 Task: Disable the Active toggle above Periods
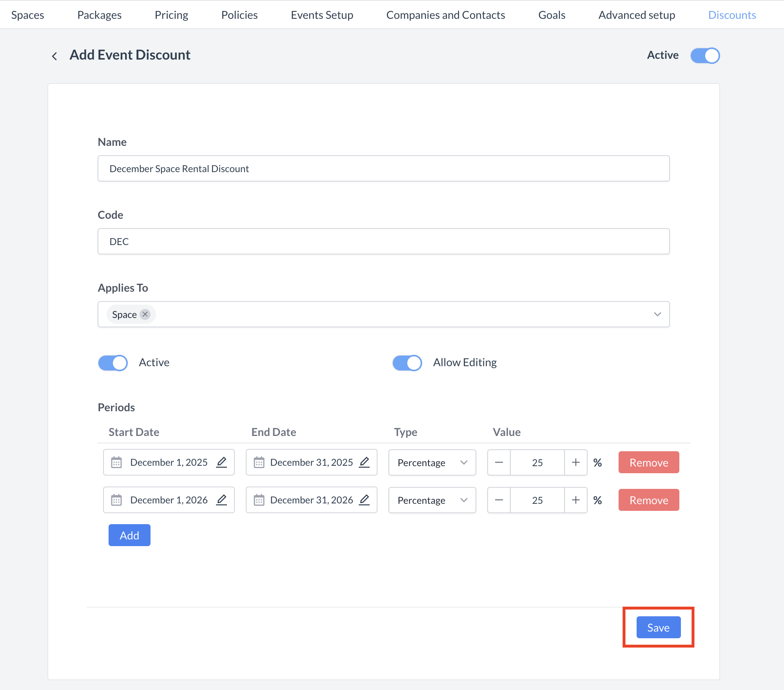pos(113,363)
